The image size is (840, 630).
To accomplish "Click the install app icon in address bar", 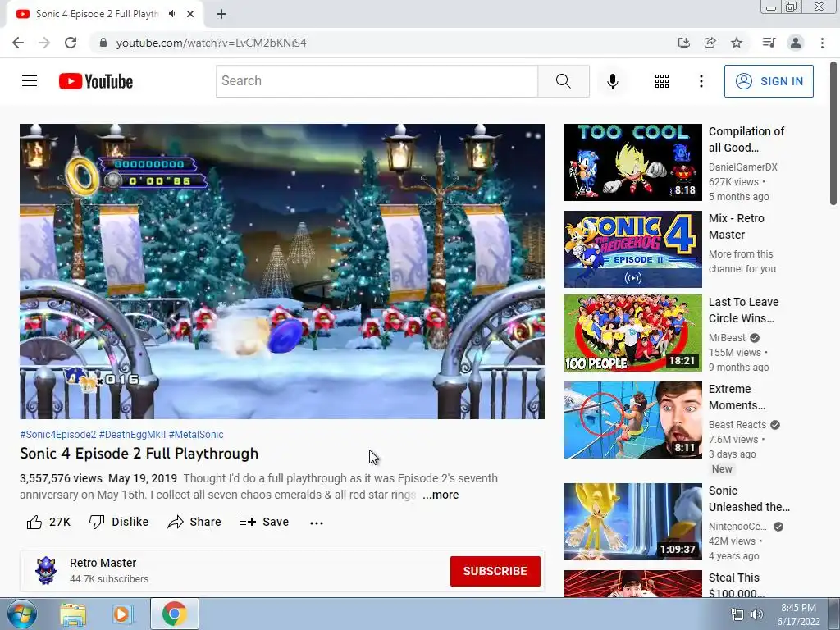I will (683, 43).
